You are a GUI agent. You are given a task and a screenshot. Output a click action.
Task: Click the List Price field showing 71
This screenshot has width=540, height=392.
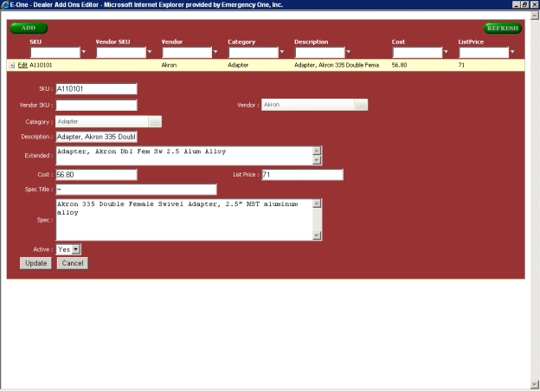pos(302,175)
